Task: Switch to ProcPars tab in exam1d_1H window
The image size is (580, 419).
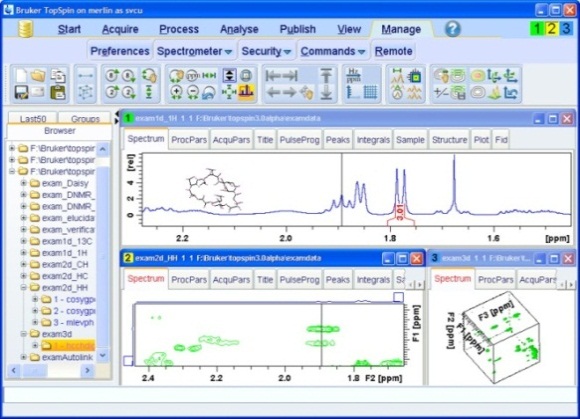Action: [x=189, y=140]
